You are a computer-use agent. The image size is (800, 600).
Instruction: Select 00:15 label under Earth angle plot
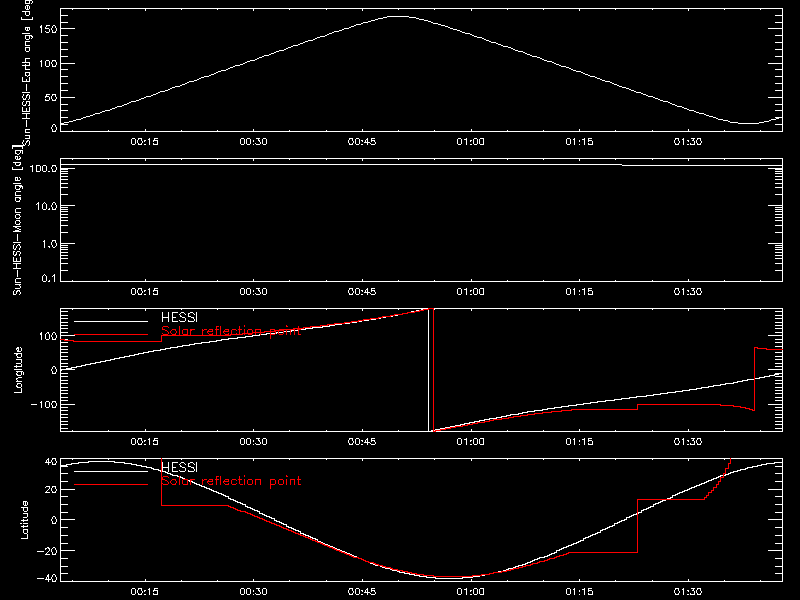point(144,141)
